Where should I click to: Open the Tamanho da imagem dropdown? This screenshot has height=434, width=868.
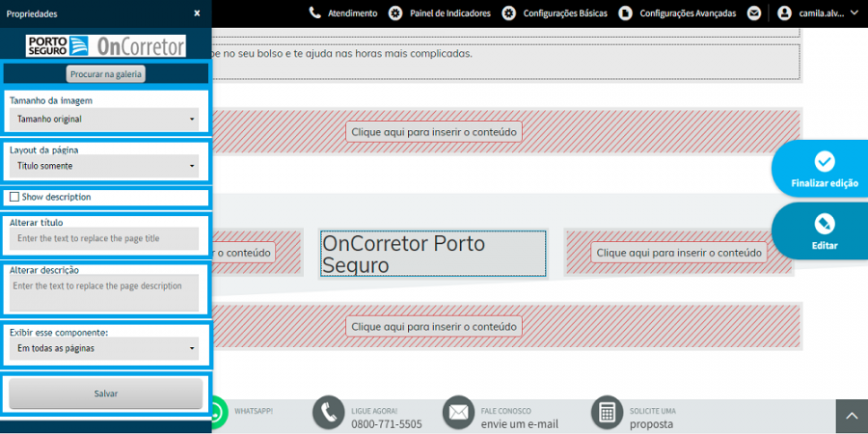pos(104,119)
